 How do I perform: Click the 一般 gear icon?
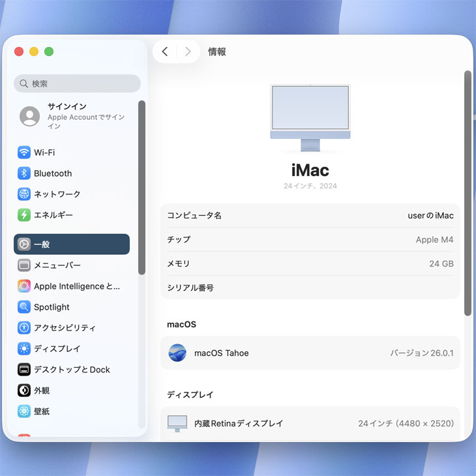coord(24,244)
